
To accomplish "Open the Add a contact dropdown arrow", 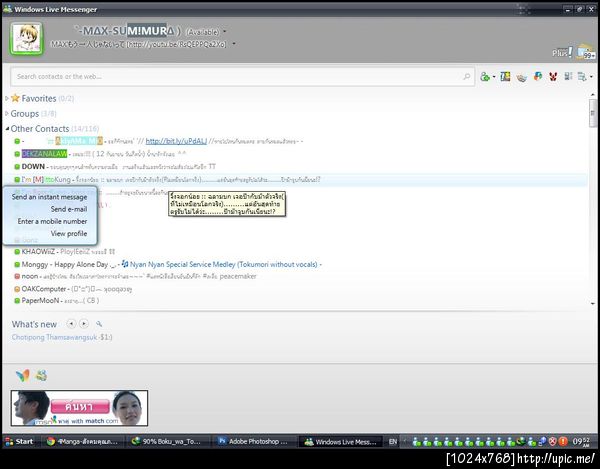I will click(x=494, y=77).
